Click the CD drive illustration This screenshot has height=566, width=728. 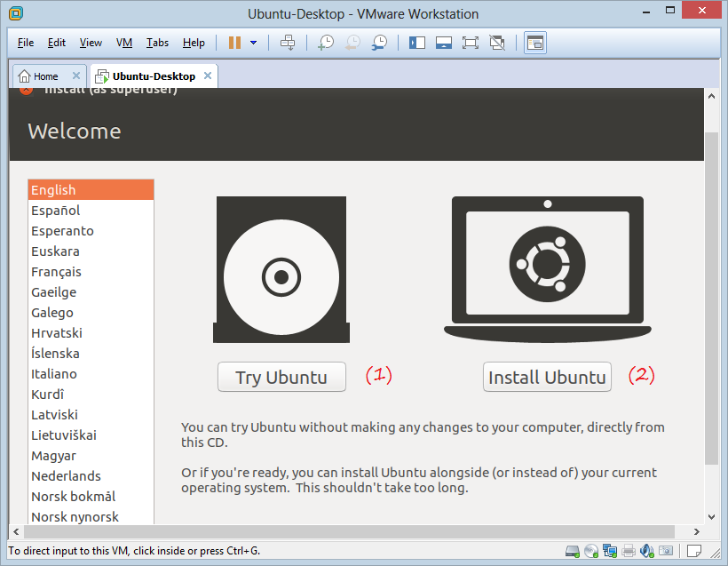(281, 269)
